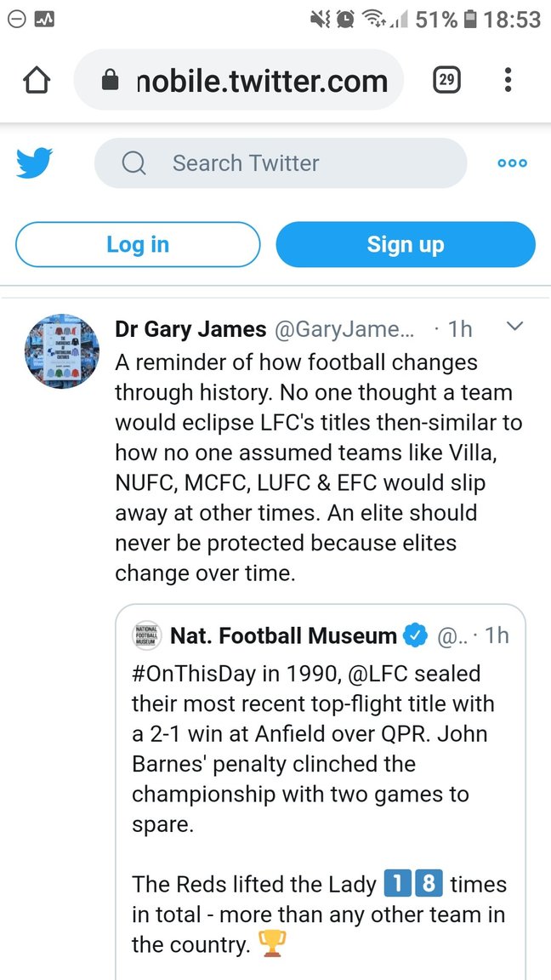Viewport: 551px width, 980px height.
Task: Tap the battery indicator in status bar
Action: coord(471,19)
